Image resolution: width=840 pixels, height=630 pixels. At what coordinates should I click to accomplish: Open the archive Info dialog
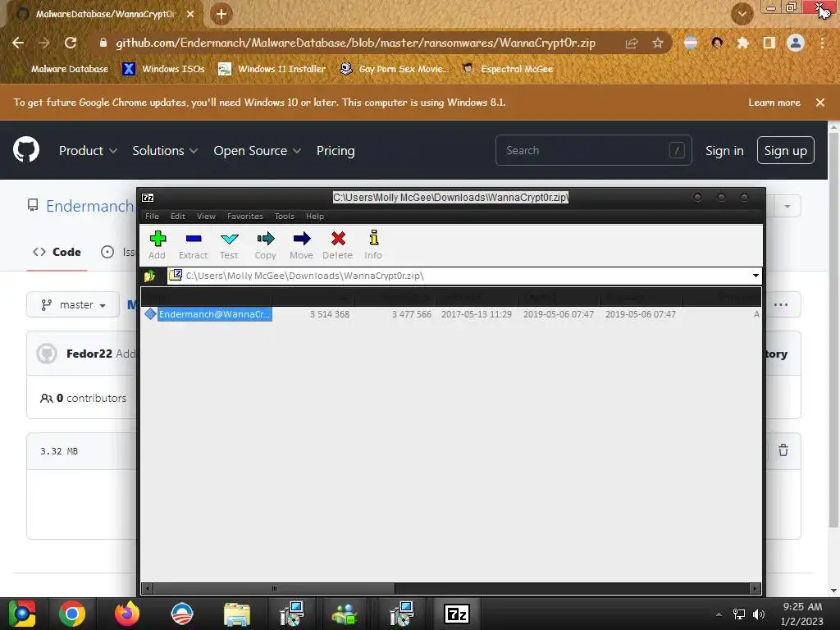(373, 244)
